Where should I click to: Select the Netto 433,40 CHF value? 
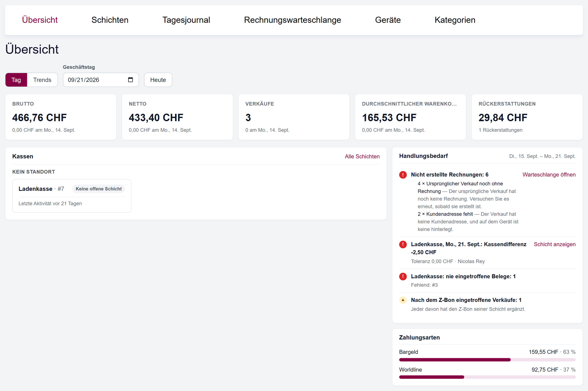[x=156, y=118]
